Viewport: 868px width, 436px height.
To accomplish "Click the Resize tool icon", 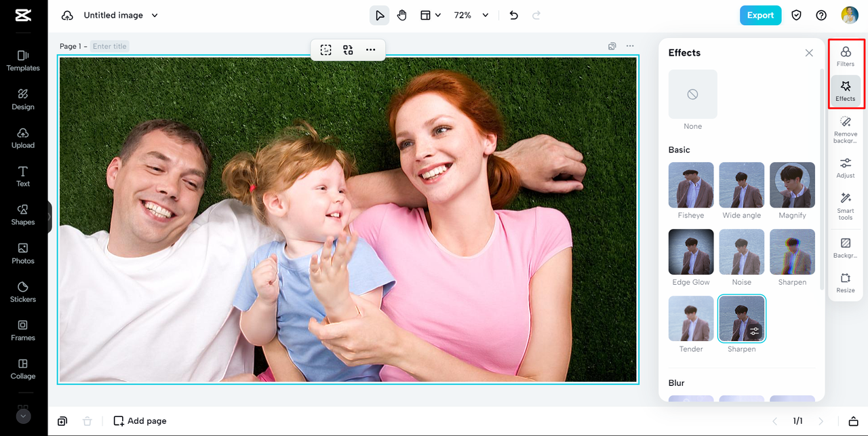I will point(846,281).
